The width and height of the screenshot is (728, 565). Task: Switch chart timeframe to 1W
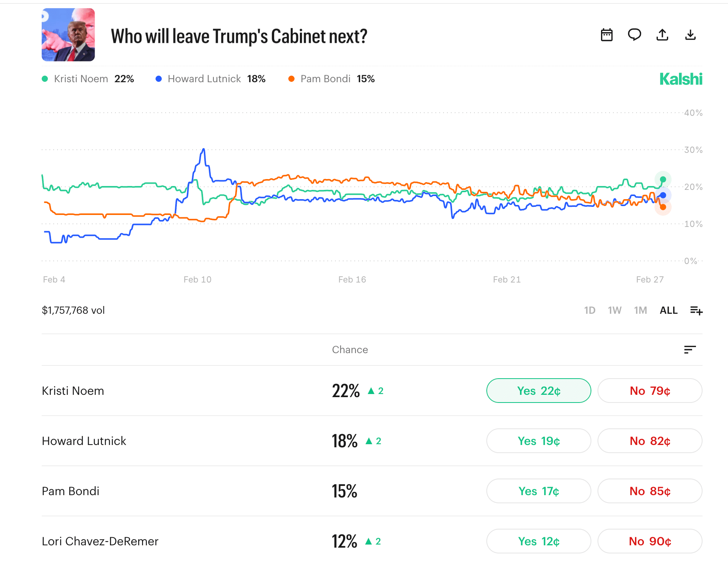(x=615, y=310)
